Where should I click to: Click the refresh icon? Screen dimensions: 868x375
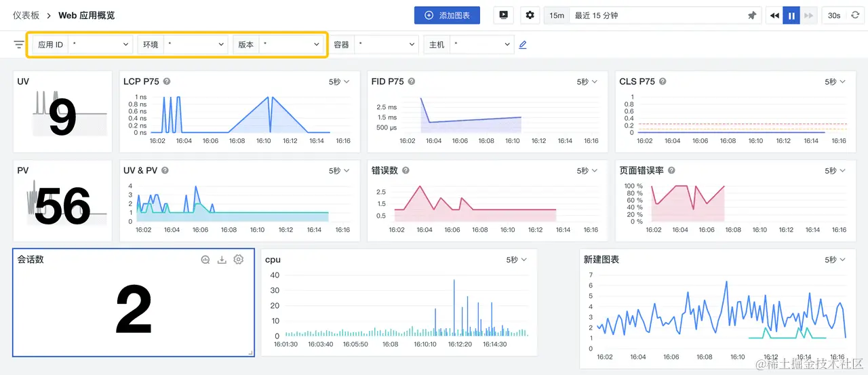(855, 15)
